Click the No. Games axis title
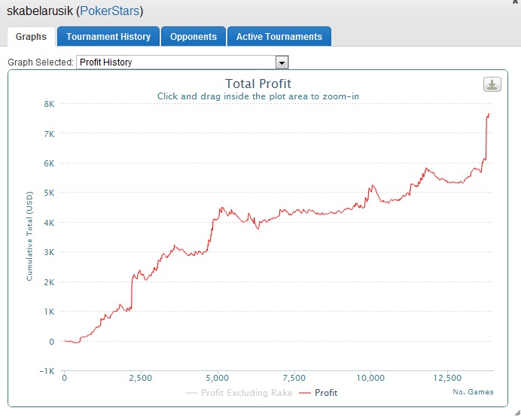521x420 pixels. click(473, 391)
